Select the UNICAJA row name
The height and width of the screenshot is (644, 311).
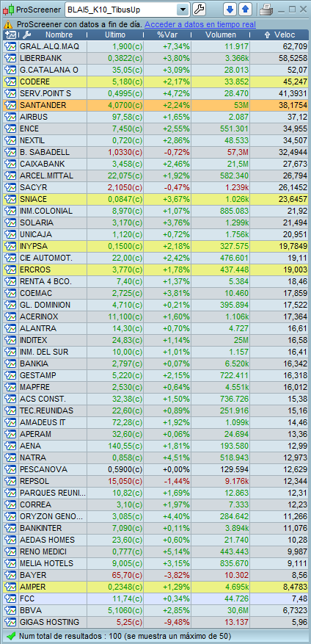[x=34, y=234]
